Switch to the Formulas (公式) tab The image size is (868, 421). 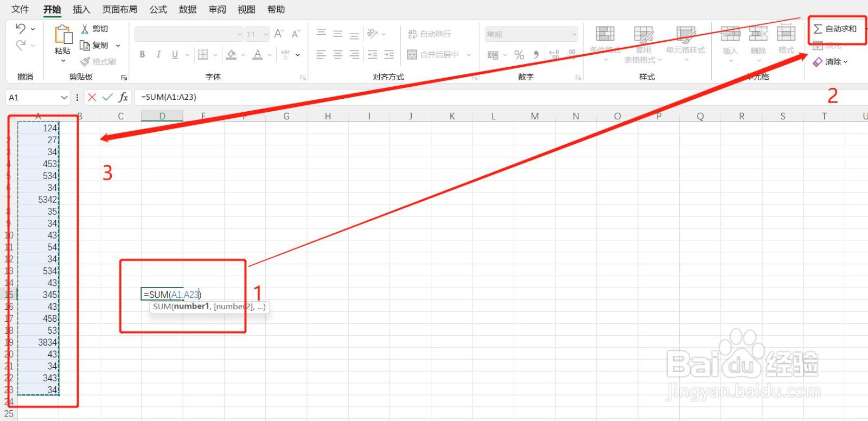click(158, 9)
